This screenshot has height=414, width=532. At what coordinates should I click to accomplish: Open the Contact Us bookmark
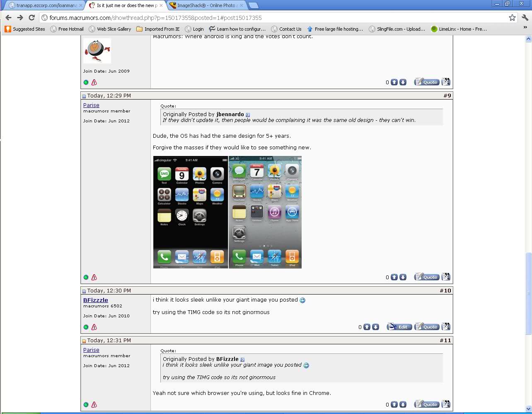click(x=286, y=29)
